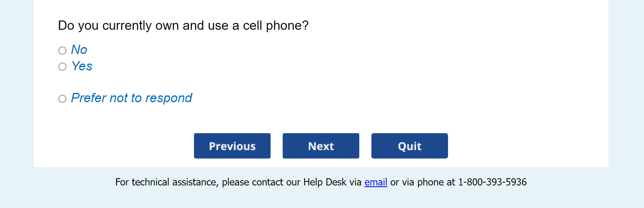This screenshot has width=644, height=208.
Task: Click the word 'Previous' on its button
Action: coord(232,146)
